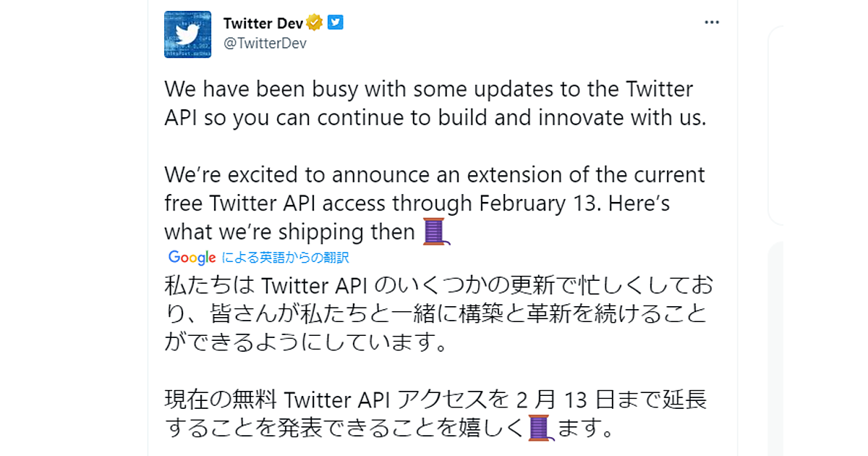Open the "Twitter Dev" display name link

pyautogui.click(x=263, y=23)
